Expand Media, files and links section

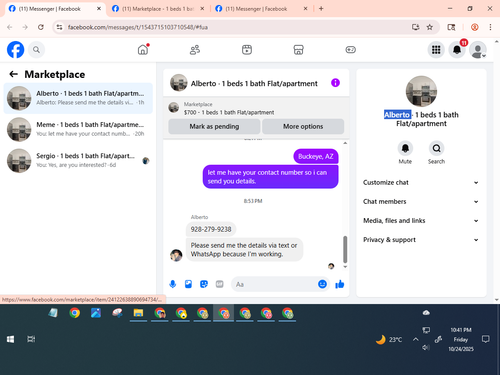421,220
